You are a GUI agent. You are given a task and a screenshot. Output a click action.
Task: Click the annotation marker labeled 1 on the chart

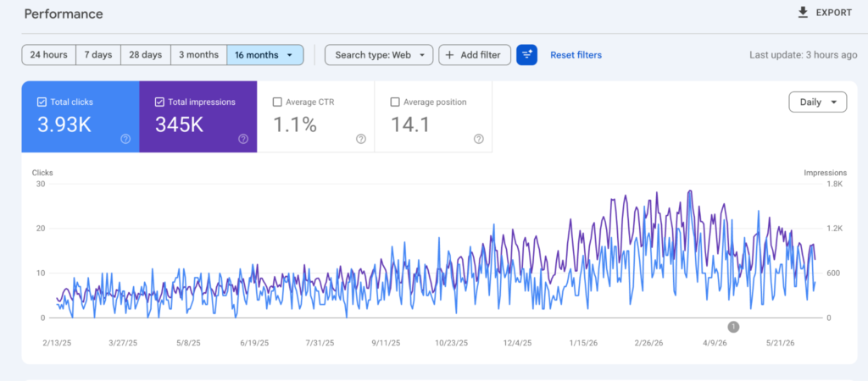733,327
